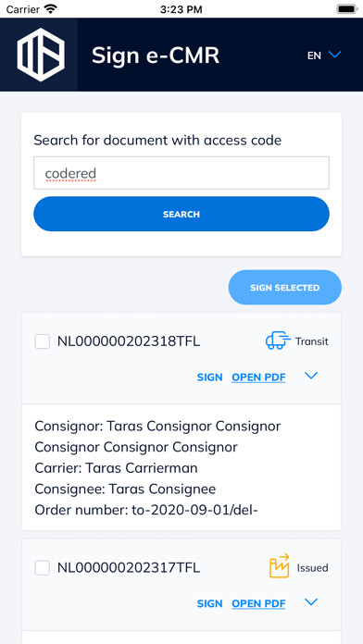Collapse details chevron for NL00000202318TFL
The width and height of the screenshot is (363, 644).
[311, 376]
